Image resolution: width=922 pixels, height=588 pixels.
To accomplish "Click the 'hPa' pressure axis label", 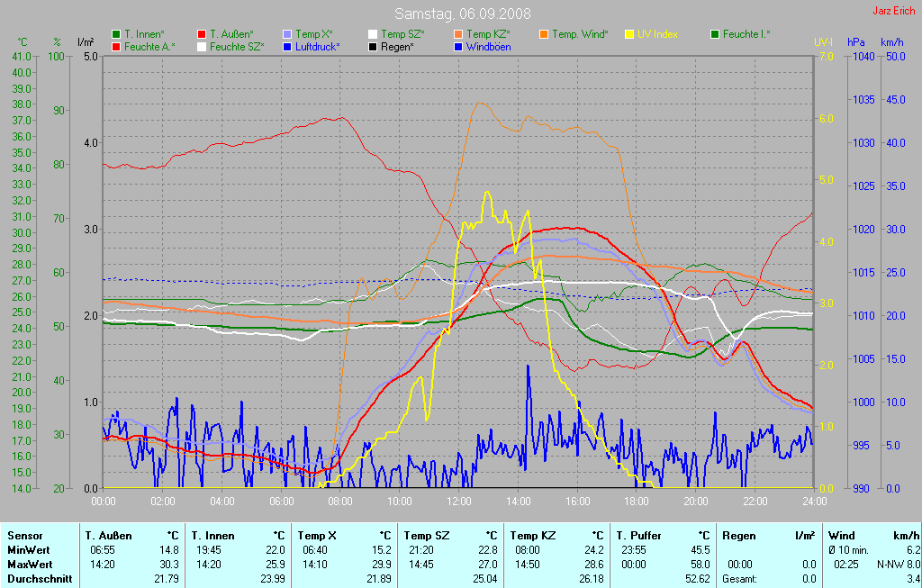I will click(x=855, y=42).
